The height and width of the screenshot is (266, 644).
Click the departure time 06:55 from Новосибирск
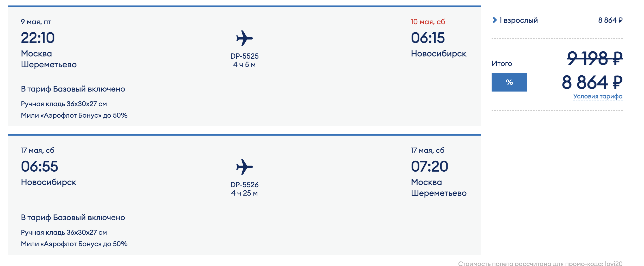coord(39,166)
